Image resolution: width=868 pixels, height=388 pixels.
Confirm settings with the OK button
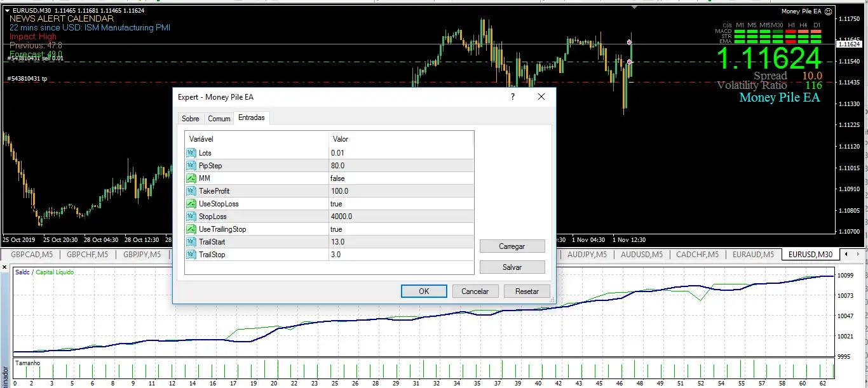pos(424,291)
